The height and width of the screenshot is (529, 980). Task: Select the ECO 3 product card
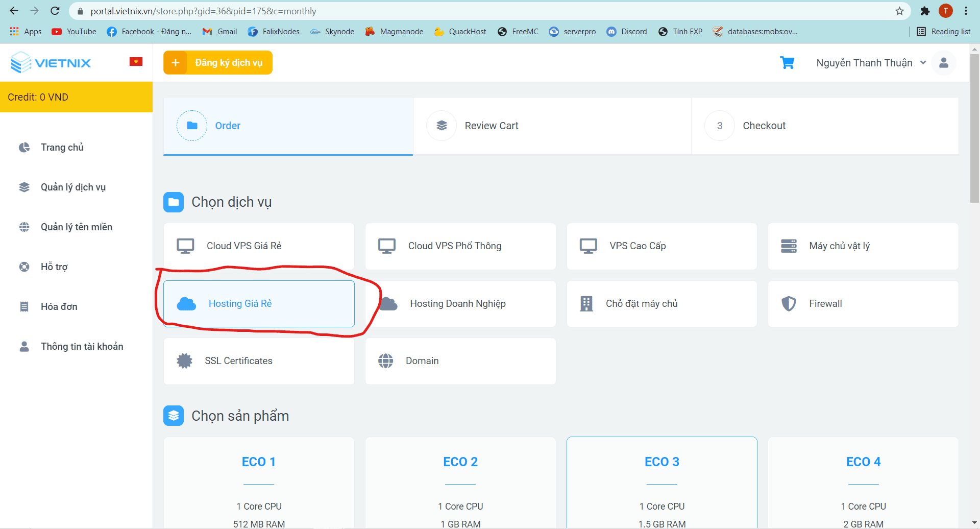tap(662, 483)
